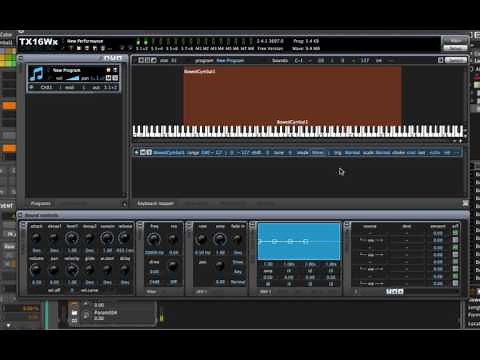Select the filter tab below filter section
This screenshot has height=360, width=480.
click(x=152, y=292)
